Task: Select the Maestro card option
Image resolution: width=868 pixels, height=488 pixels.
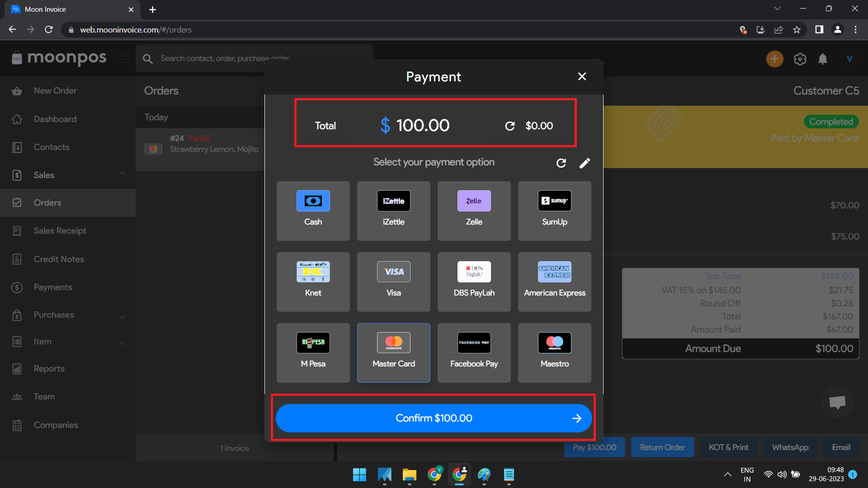Action: [554, 352]
